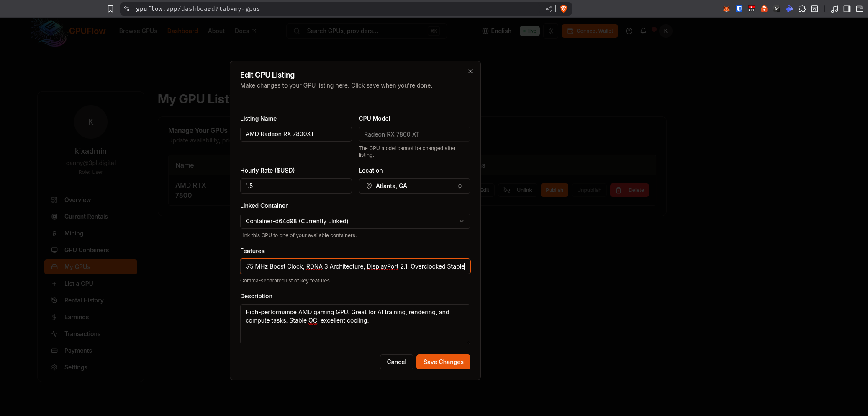Open the extensions puzzle icon
Screen dimensions: 868x416
pos(802,9)
